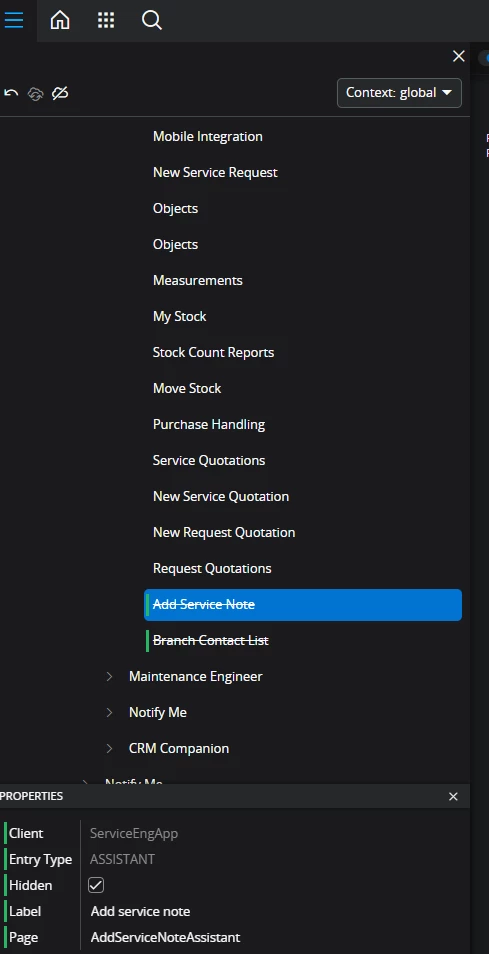
Task: Click the undo arrow icon
Action: (11, 93)
